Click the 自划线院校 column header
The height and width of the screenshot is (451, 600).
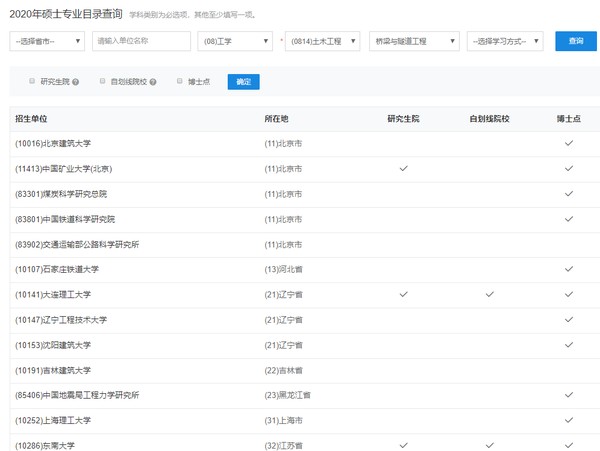(x=489, y=119)
